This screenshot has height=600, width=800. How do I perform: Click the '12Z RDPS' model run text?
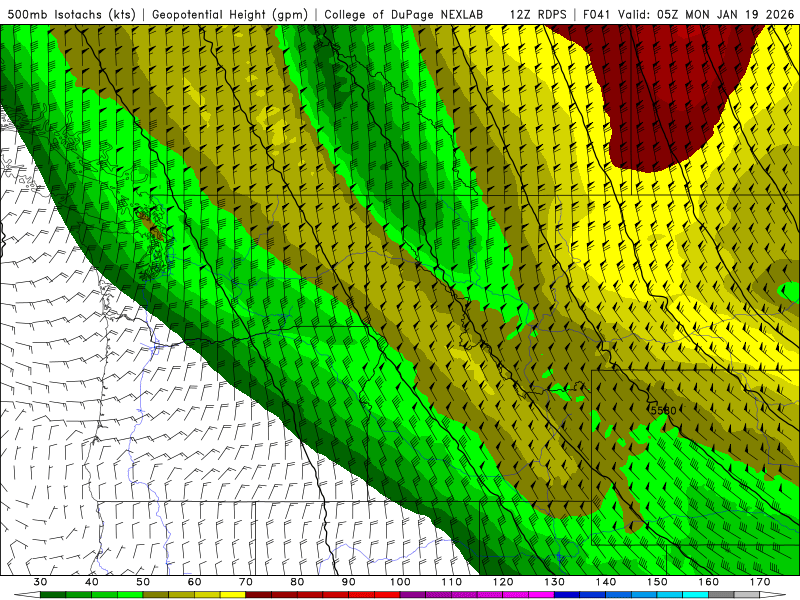(x=538, y=14)
